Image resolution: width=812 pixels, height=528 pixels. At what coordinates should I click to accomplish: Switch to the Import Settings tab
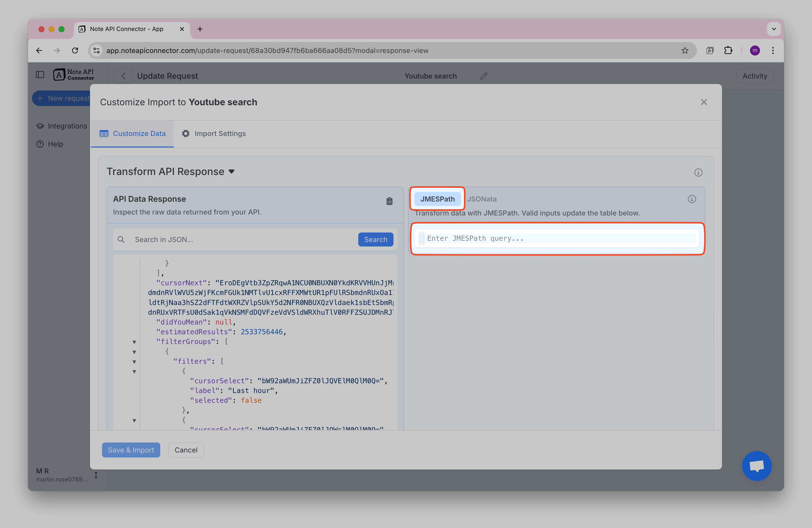(220, 133)
